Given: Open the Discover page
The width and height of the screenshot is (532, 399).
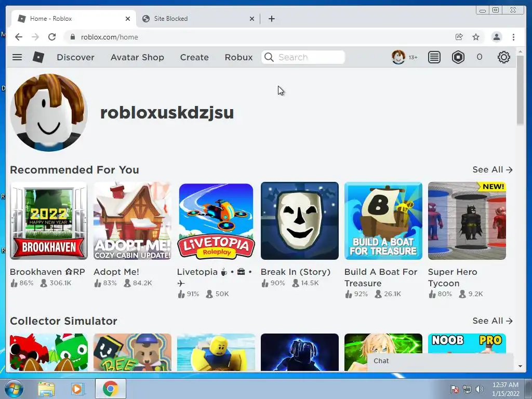Looking at the screenshot, I should point(75,57).
